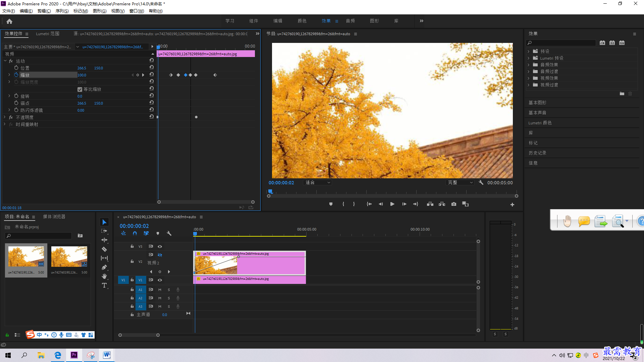Add marker in timeline header
The width and height of the screenshot is (644, 362).
pos(158,234)
